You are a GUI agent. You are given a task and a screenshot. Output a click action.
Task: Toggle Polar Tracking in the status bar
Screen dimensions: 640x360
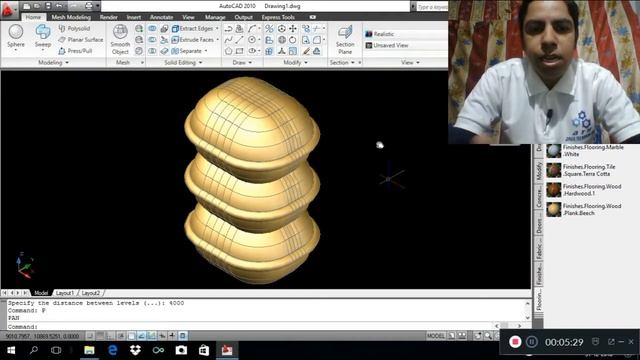[121, 336]
